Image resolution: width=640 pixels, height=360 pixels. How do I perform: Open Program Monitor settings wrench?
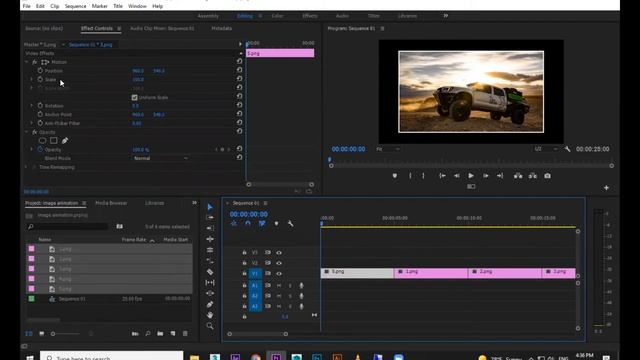point(567,149)
